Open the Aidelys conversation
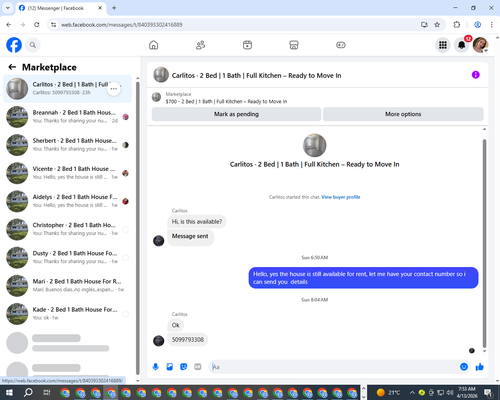The height and width of the screenshot is (400, 500). (x=67, y=201)
